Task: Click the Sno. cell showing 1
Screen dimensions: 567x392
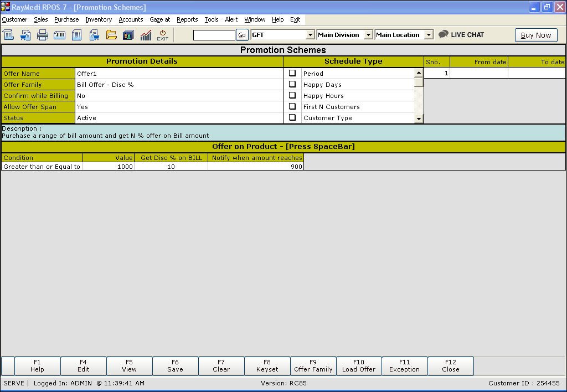Action: (x=437, y=73)
